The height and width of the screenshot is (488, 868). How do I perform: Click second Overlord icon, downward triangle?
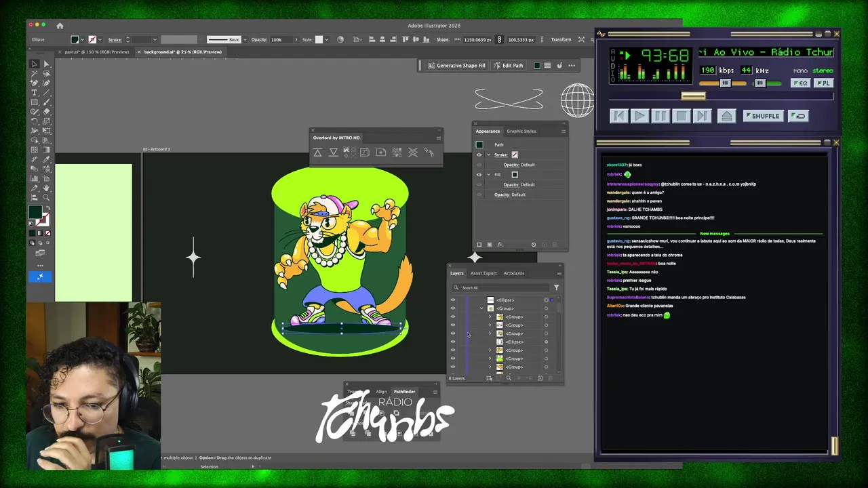[x=334, y=152]
